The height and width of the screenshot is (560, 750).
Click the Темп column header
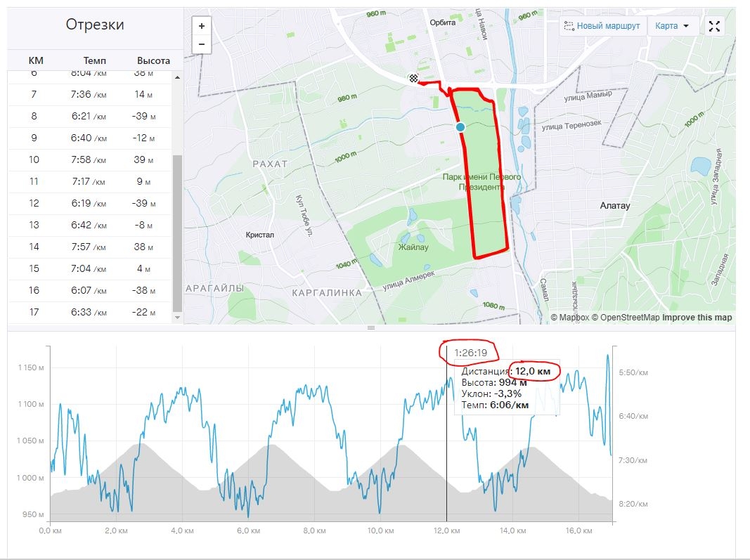click(95, 60)
